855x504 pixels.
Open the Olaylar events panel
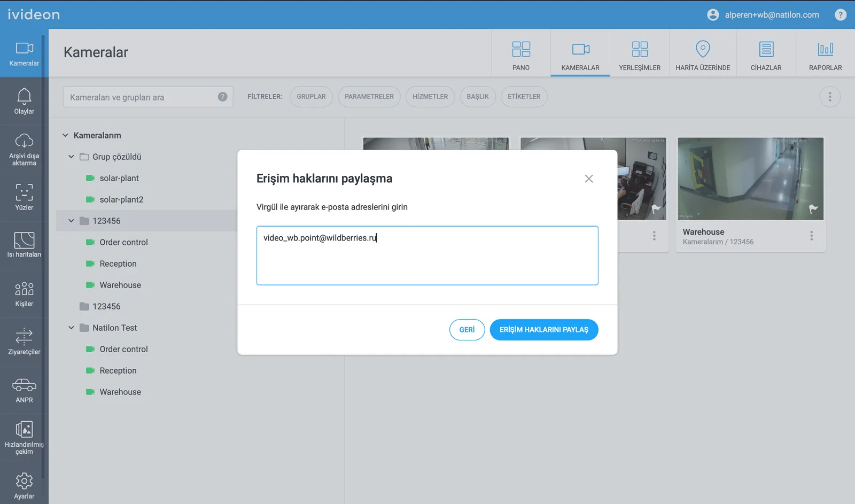tap(24, 102)
